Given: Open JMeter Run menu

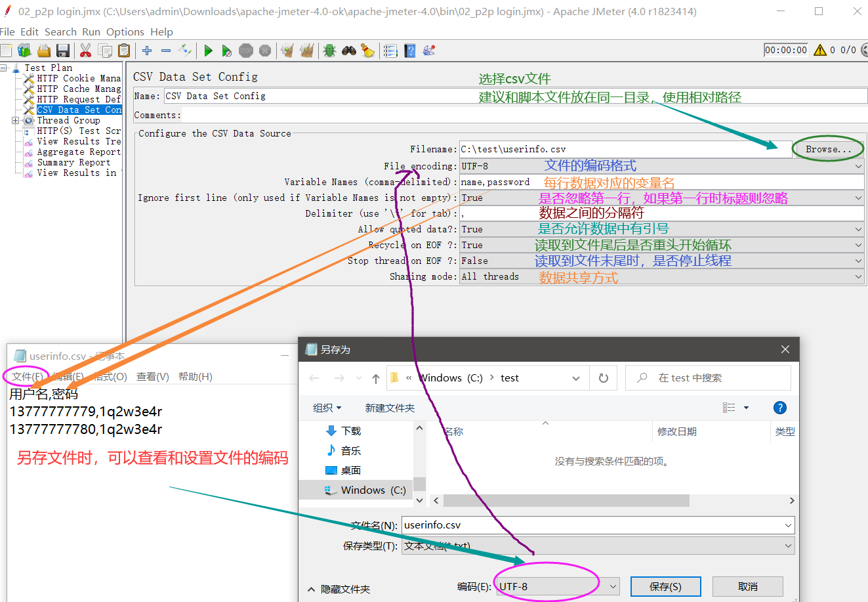Looking at the screenshot, I should 91,32.
